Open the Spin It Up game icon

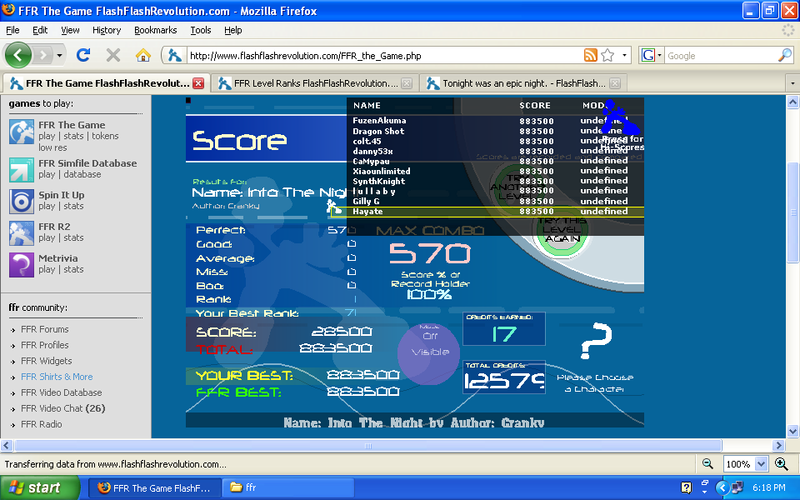[22, 200]
